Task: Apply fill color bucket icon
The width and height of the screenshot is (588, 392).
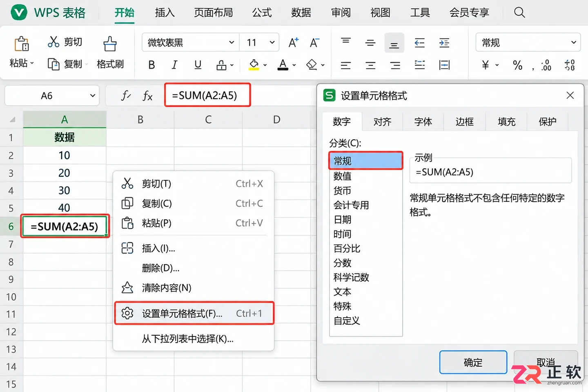Action: point(254,65)
